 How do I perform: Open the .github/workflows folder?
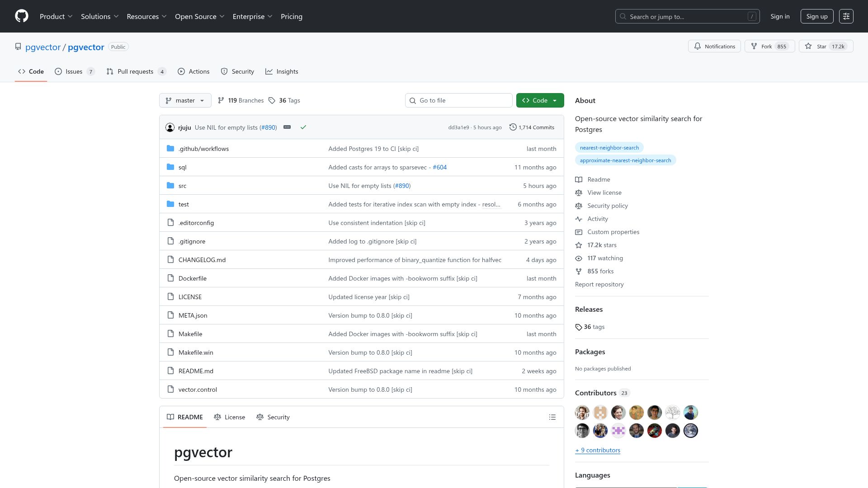pos(203,149)
